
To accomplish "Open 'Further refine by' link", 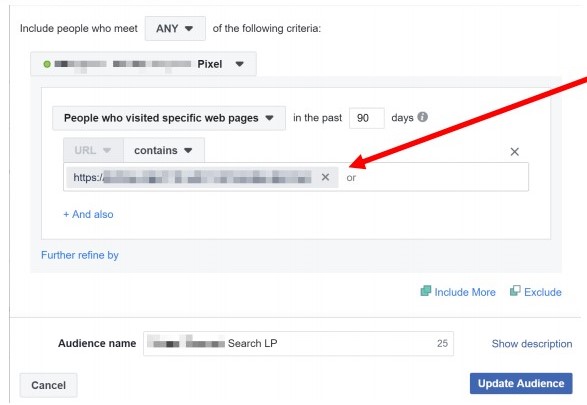I will (x=80, y=255).
